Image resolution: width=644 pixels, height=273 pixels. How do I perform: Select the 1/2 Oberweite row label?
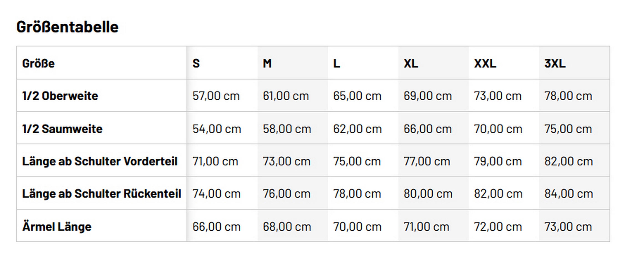click(x=60, y=96)
